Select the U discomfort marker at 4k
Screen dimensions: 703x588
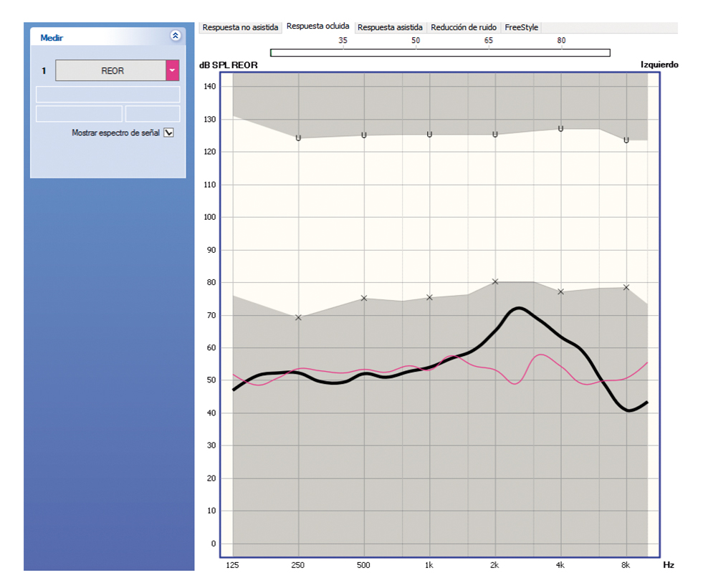(560, 129)
